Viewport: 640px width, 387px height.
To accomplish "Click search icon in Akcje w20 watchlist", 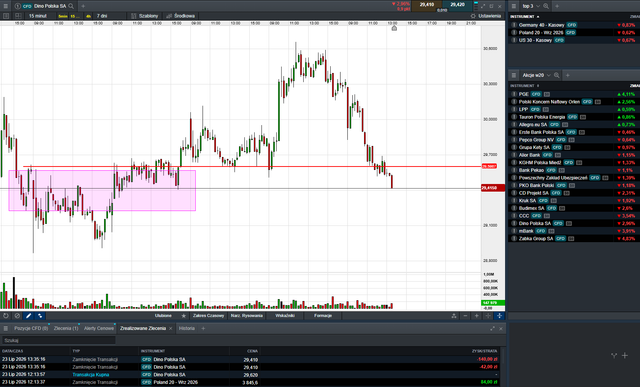I will (556, 75).
